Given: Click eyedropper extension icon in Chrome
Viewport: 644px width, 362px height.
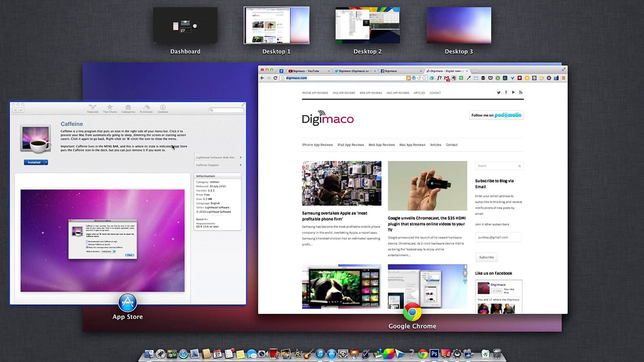Looking at the screenshot, I should pos(469,78).
